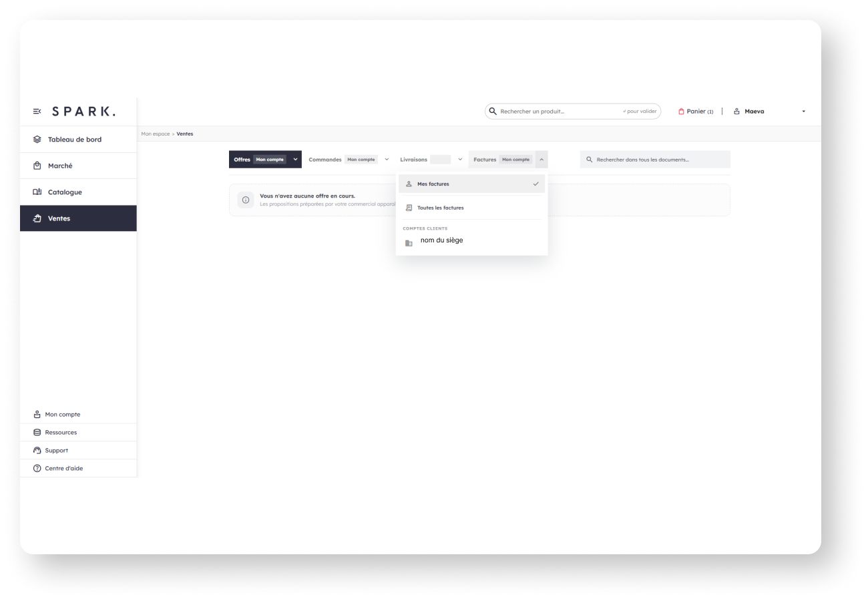Click the Ressources database icon
Viewport: 868px width, 601px height.
pyautogui.click(x=37, y=432)
